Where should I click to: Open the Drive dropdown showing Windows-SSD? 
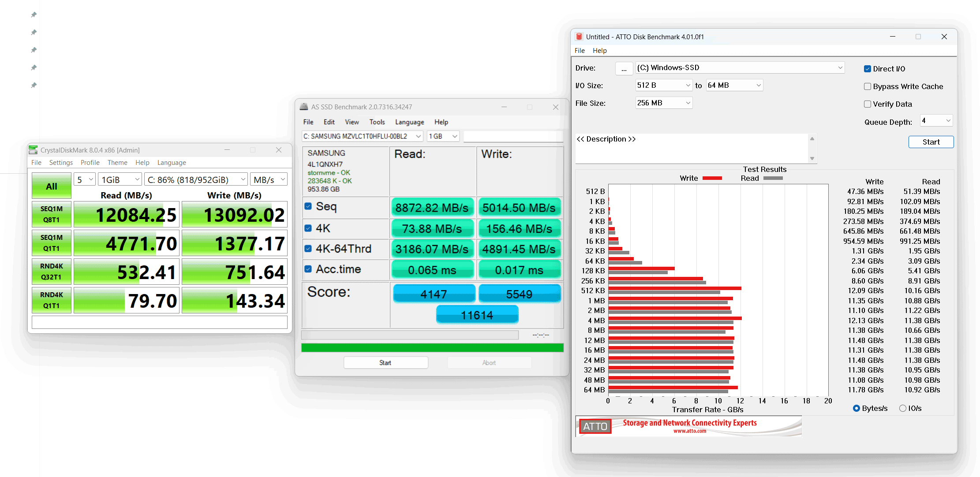(740, 68)
